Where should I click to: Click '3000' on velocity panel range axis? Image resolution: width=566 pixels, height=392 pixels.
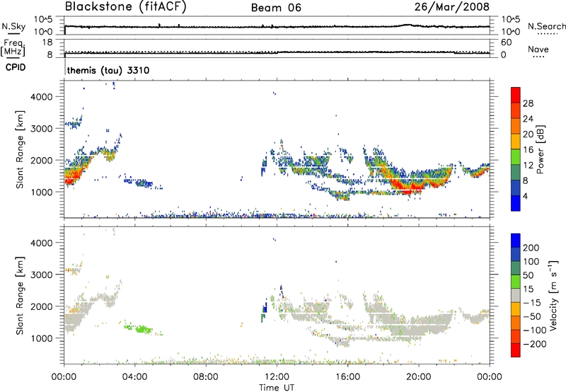coord(42,275)
